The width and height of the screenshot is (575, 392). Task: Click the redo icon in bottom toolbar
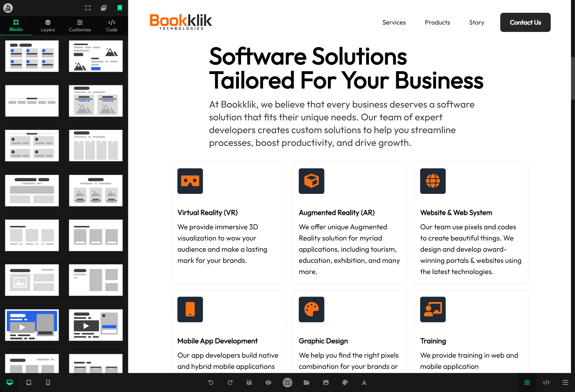[x=230, y=382]
